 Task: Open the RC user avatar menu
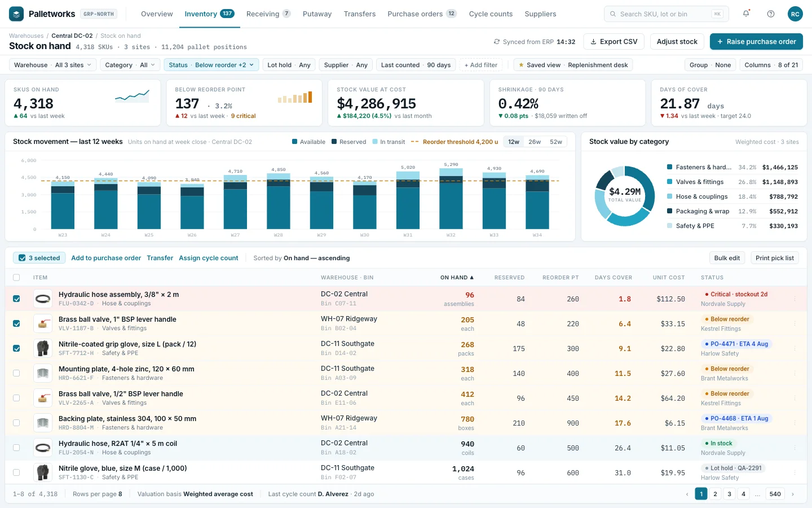click(x=795, y=14)
